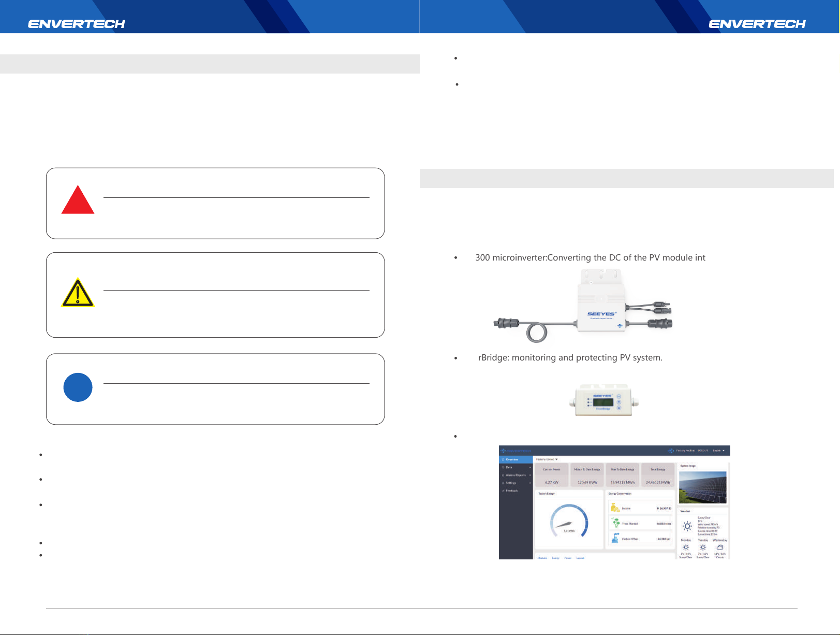Click the yellow warning triangle icon
The image size is (840, 635).
click(x=78, y=293)
